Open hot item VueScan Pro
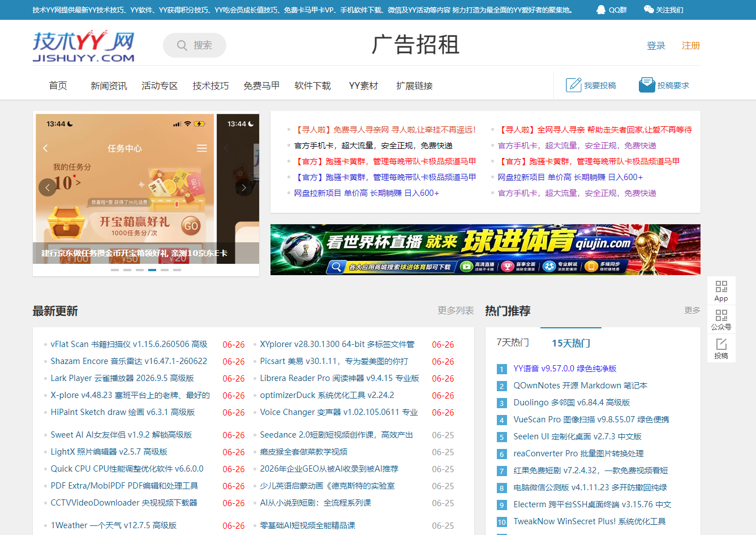756x535 pixels. (591, 420)
